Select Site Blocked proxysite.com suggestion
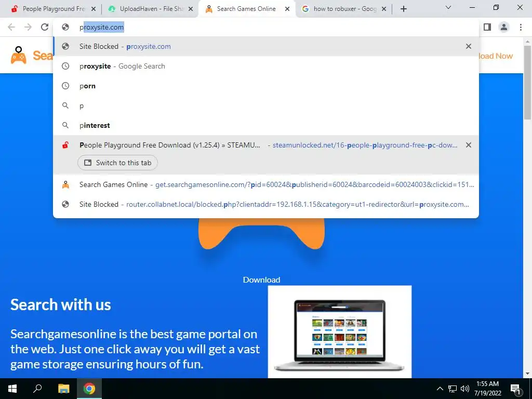Viewport: 532px width, 399px height. pos(266,46)
